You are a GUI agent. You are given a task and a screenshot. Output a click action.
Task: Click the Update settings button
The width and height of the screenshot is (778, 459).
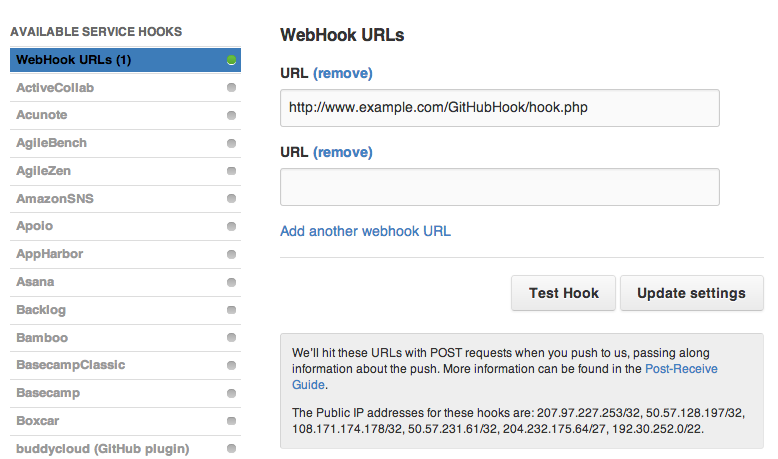click(692, 293)
